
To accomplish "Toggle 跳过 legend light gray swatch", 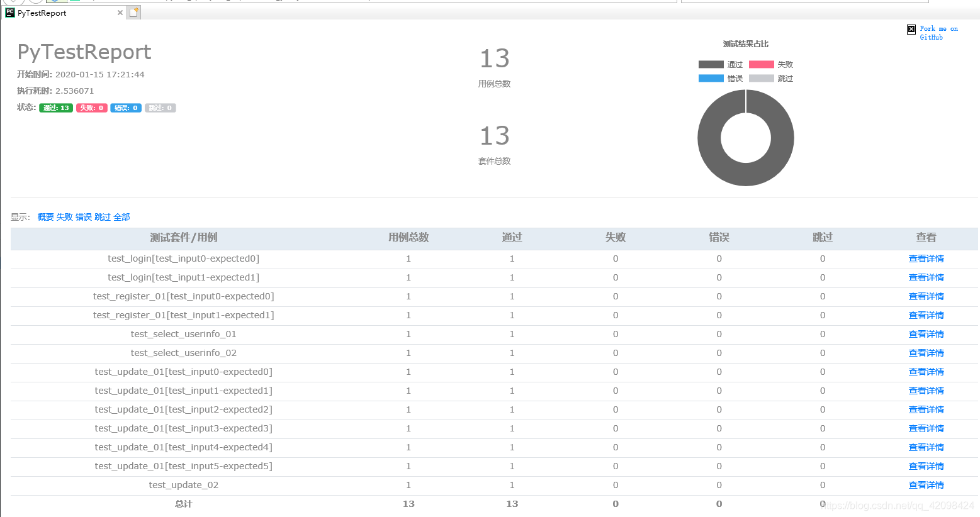I will pyautogui.click(x=762, y=78).
